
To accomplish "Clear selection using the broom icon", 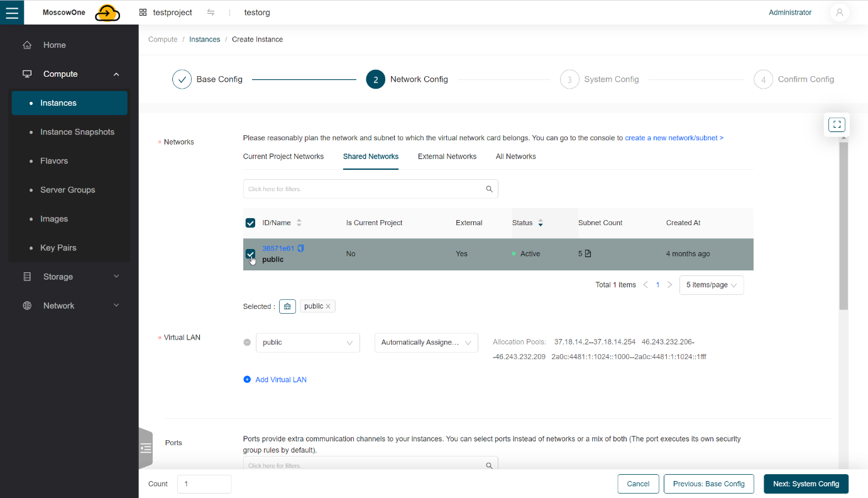I will (x=287, y=306).
